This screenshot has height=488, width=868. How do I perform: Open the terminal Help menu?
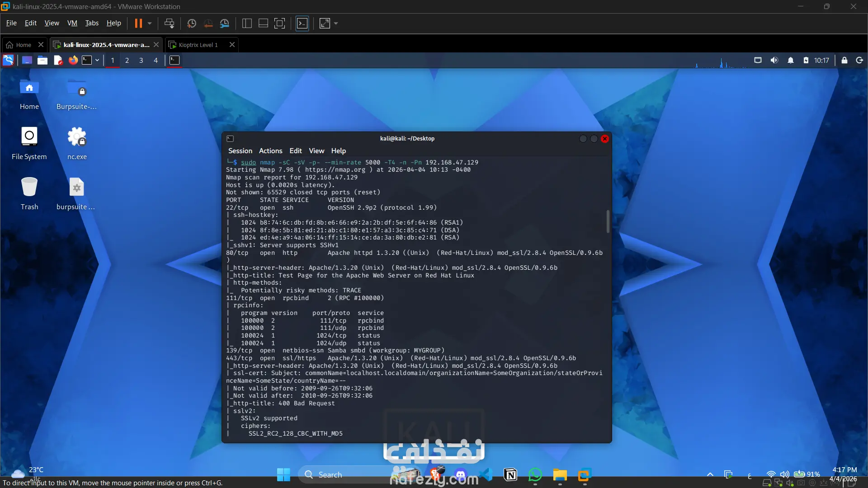(338, 151)
